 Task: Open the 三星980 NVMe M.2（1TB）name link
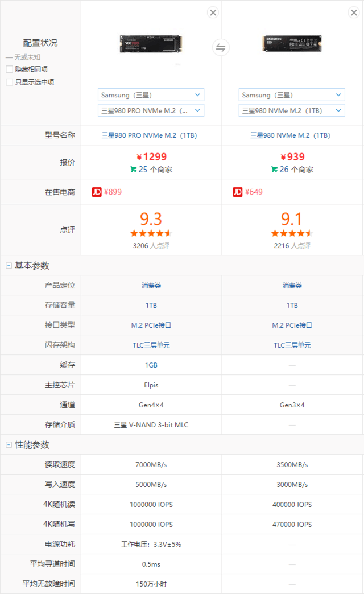[x=290, y=135]
